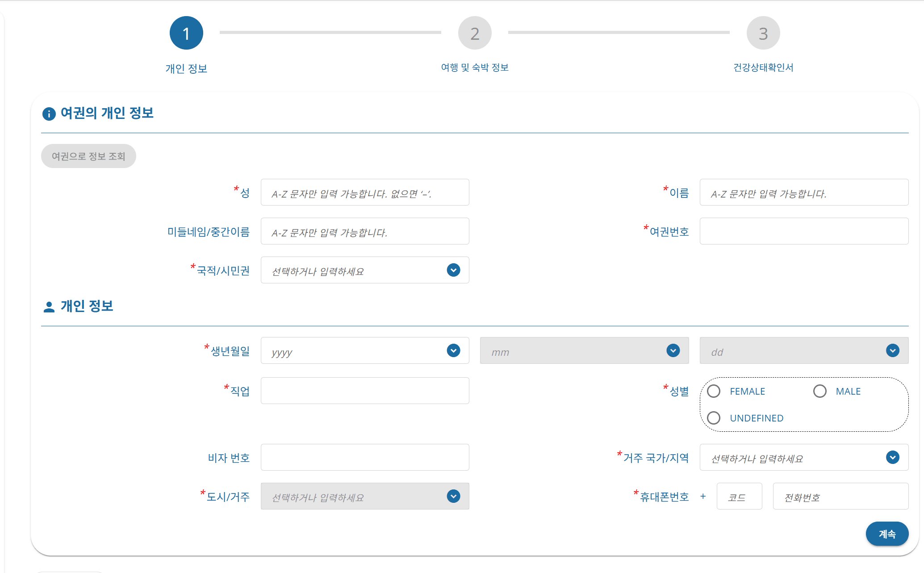Click step 1 circle 개인 정보

point(186,34)
